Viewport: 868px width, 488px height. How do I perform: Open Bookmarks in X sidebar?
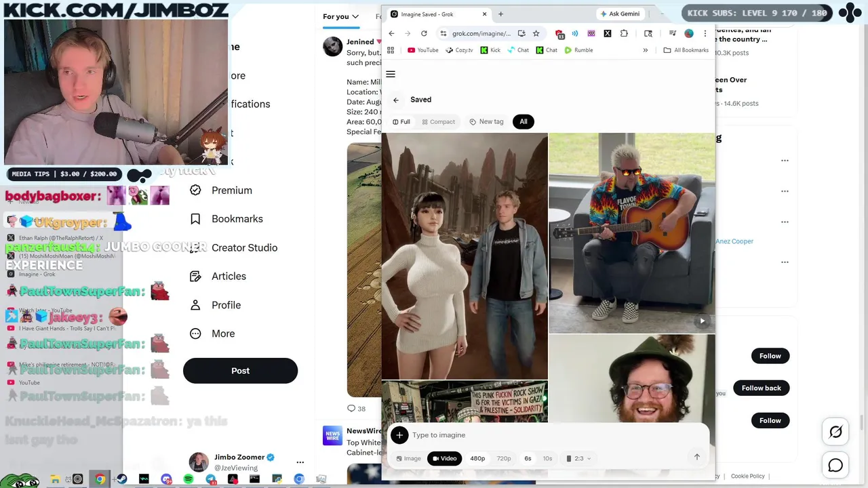[x=226, y=219]
